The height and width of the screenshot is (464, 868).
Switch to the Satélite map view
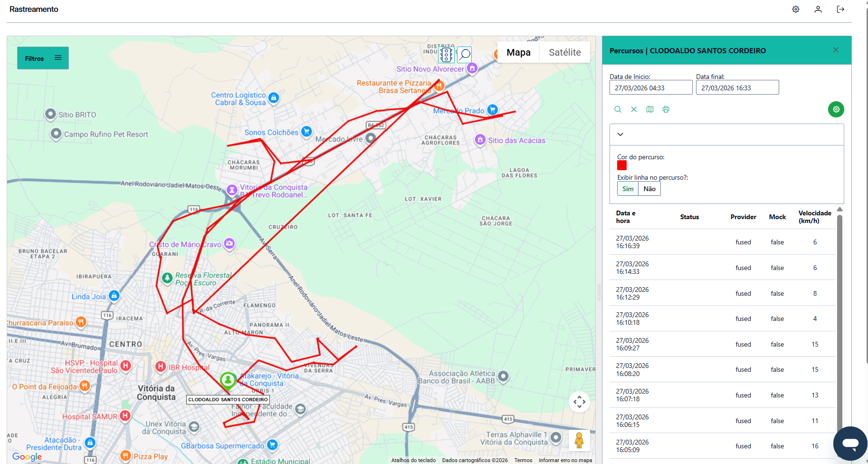tap(564, 52)
